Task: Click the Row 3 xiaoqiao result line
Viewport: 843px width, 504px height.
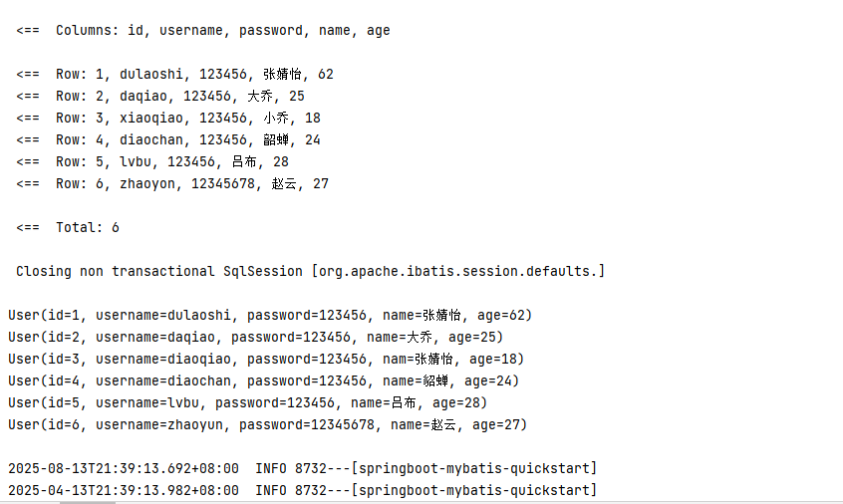Action: click(169, 119)
